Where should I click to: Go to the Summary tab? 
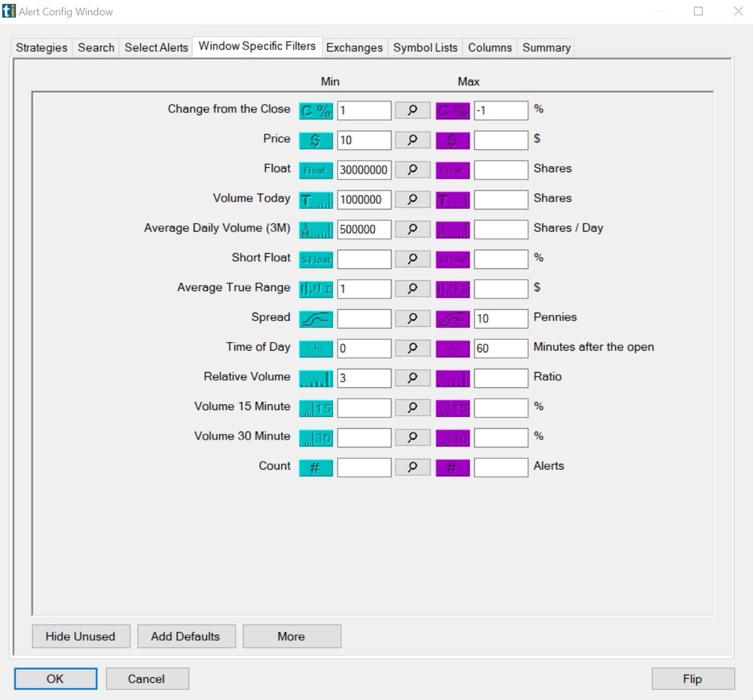coord(547,48)
